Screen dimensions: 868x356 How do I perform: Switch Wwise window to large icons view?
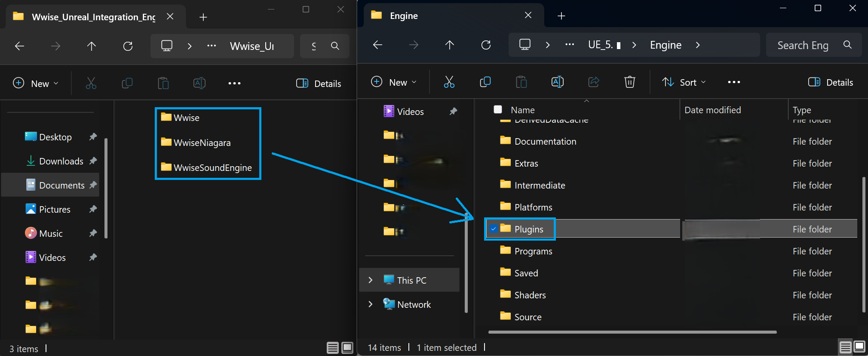coord(347,348)
